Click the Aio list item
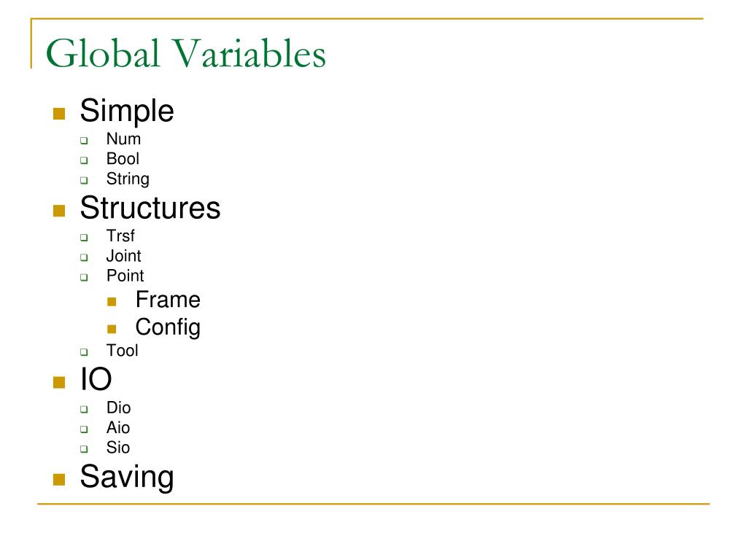 click(117, 428)
